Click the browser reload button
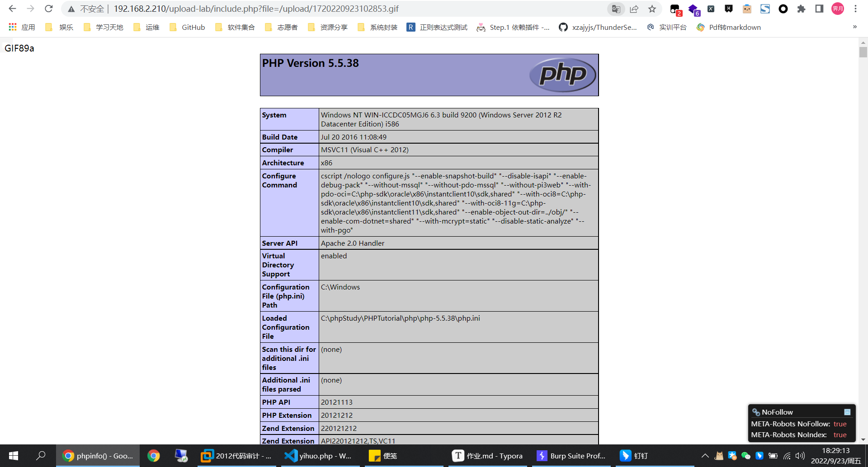The image size is (868, 467). pyautogui.click(x=49, y=9)
